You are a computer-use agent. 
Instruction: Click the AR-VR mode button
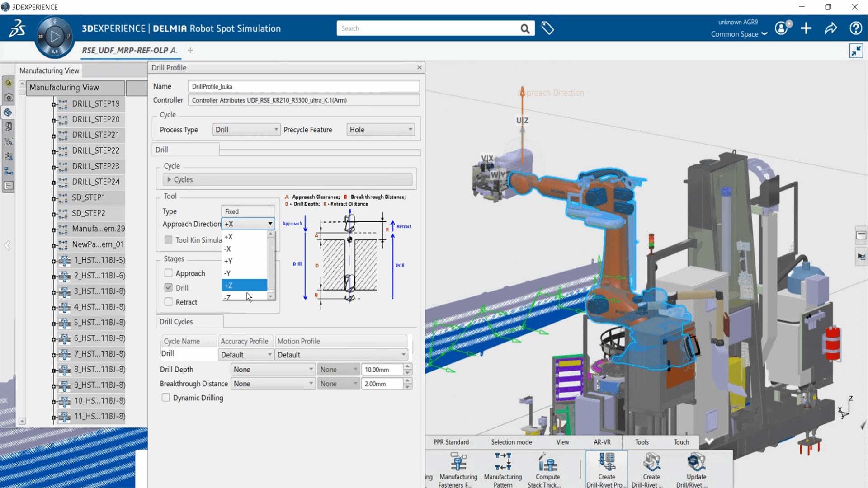click(x=602, y=441)
